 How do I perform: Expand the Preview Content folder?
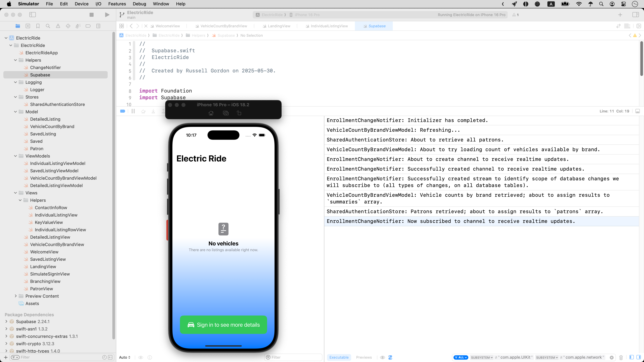(15, 296)
